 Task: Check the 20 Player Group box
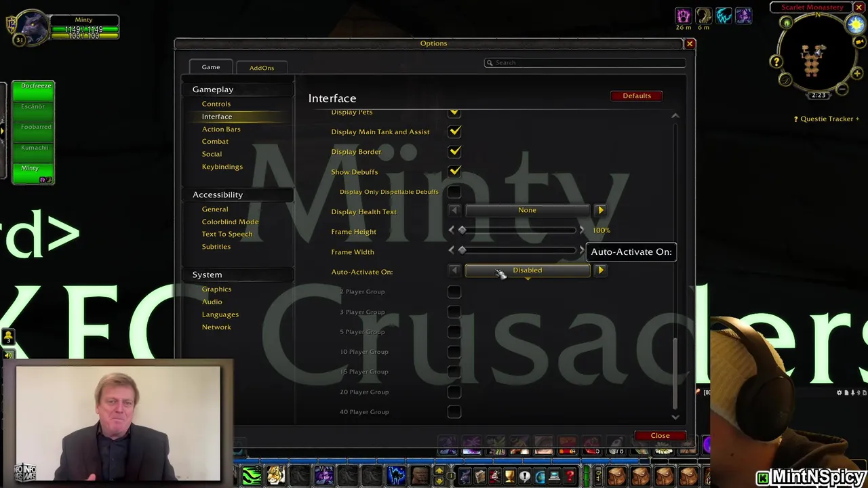tap(454, 392)
